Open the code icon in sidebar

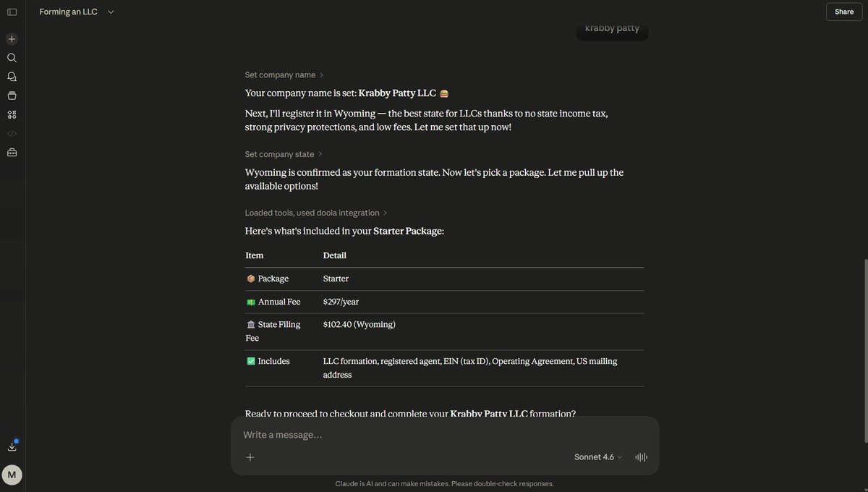coord(12,133)
